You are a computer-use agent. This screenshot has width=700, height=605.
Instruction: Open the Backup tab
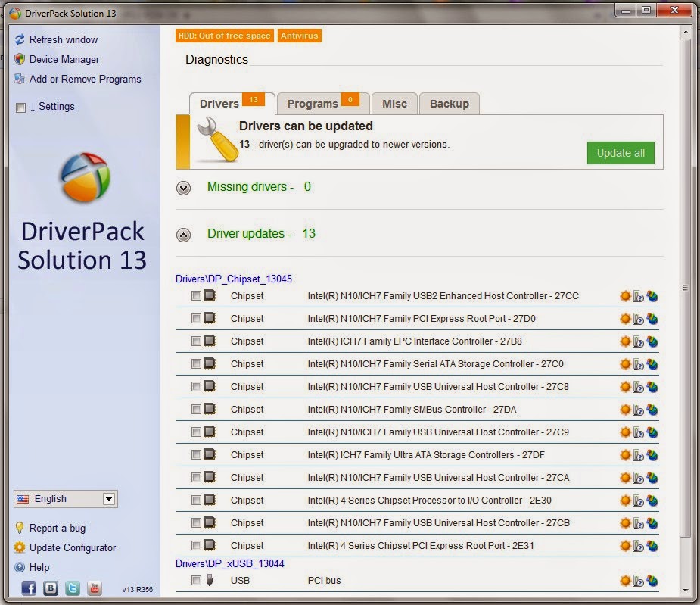[449, 104]
